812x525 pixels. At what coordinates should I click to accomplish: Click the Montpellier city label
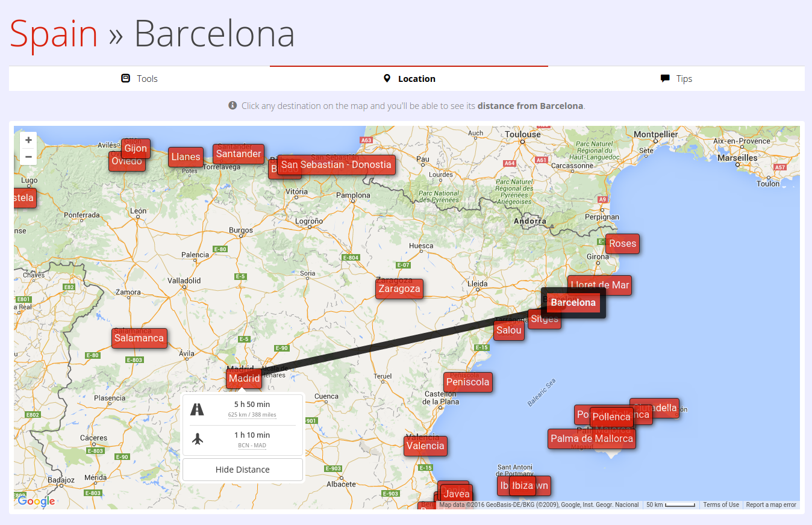pyautogui.click(x=656, y=134)
